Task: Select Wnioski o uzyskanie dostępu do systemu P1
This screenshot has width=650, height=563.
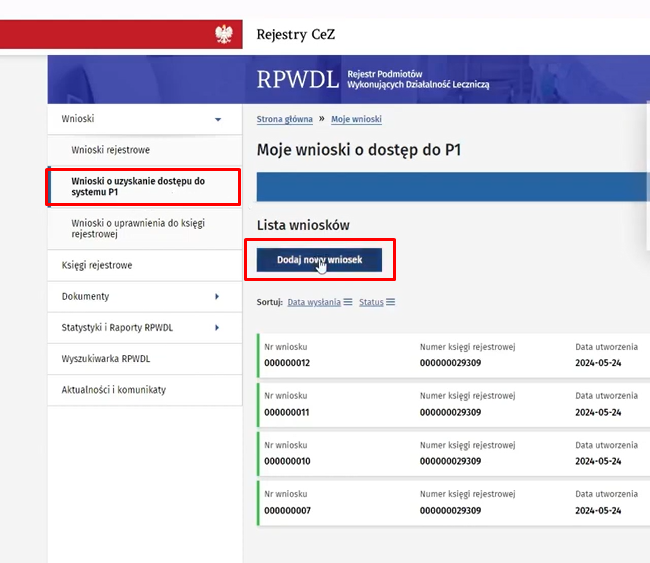Action: click(x=138, y=187)
